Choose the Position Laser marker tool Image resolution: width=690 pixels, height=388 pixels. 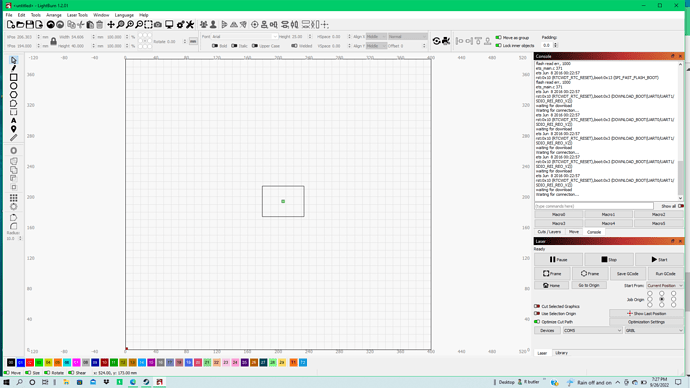point(14,129)
